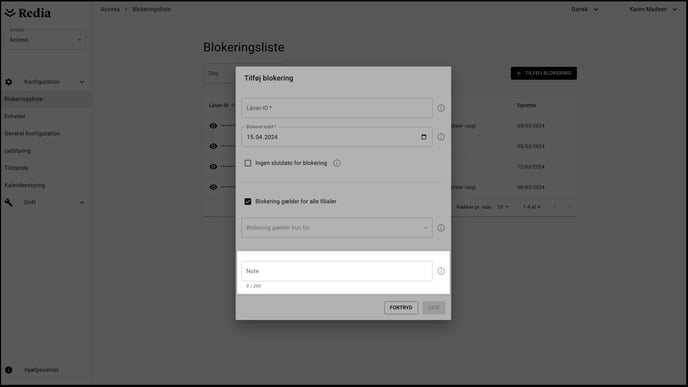Screen dimensions: 688x387
Task: Click Blokeringsliste breadcrumb
Action: [151, 9]
